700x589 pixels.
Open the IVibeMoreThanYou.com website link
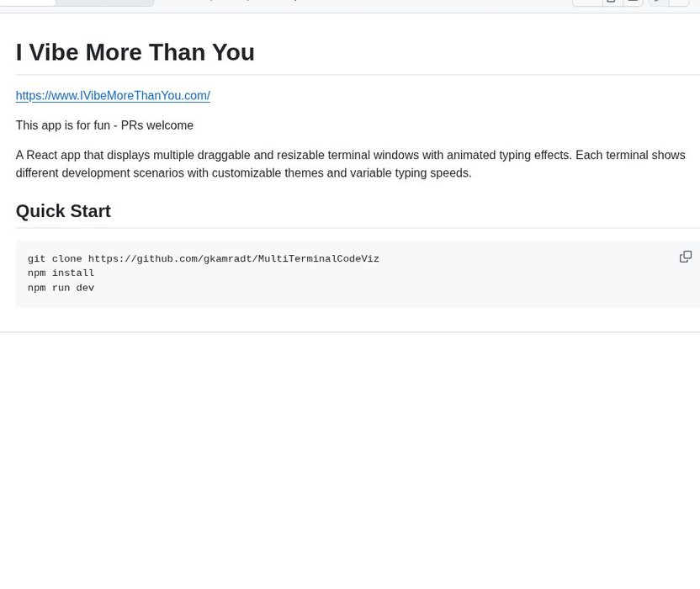click(x=113, y=96)
